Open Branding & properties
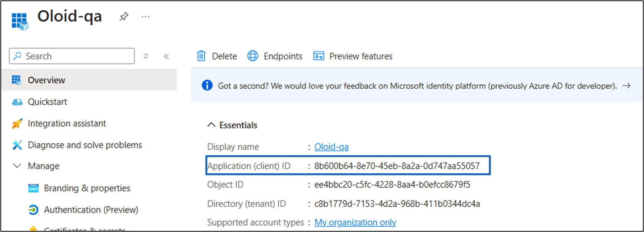644x232 pixels. point(87,188)
